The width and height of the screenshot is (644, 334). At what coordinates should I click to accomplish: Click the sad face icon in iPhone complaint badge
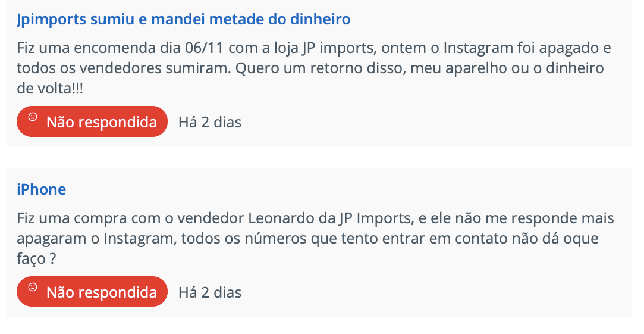click(x=33, y=287)
